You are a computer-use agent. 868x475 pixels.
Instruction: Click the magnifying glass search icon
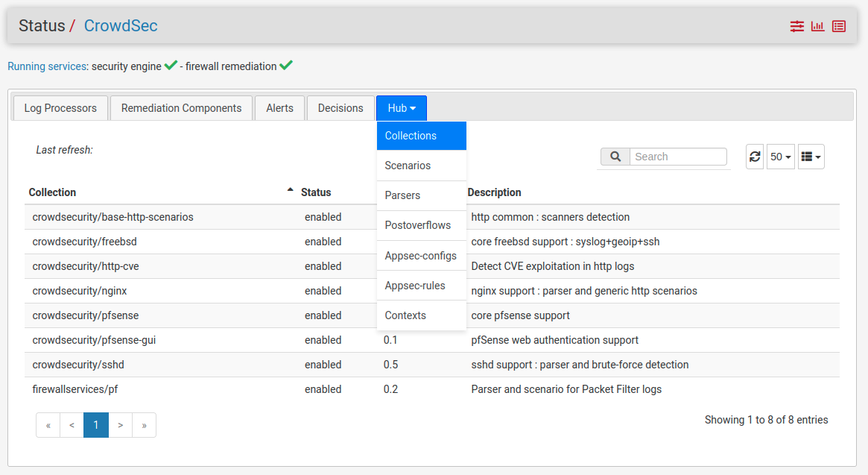pyautogui.click(x=615, y=157)
